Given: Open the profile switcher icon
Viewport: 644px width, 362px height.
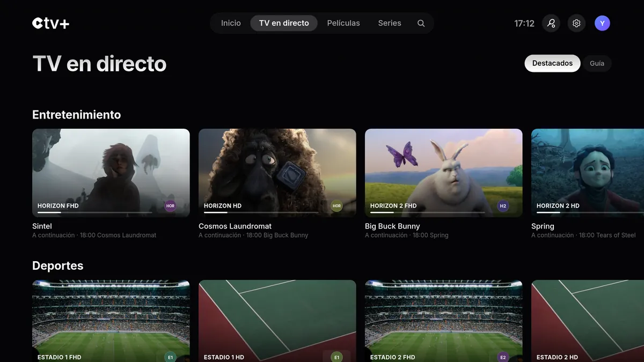Looking at the screenshot, I should [551, 23].
